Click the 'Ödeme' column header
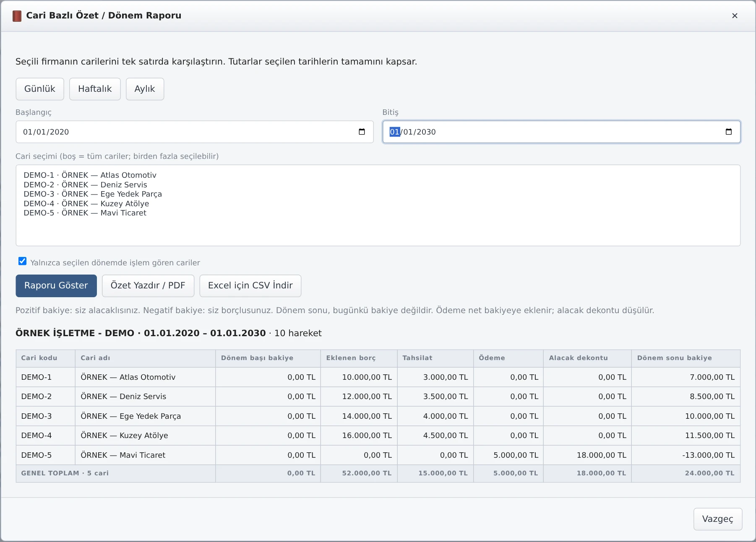The height and width of the screenshot is (542, 756). coord(508,358)
